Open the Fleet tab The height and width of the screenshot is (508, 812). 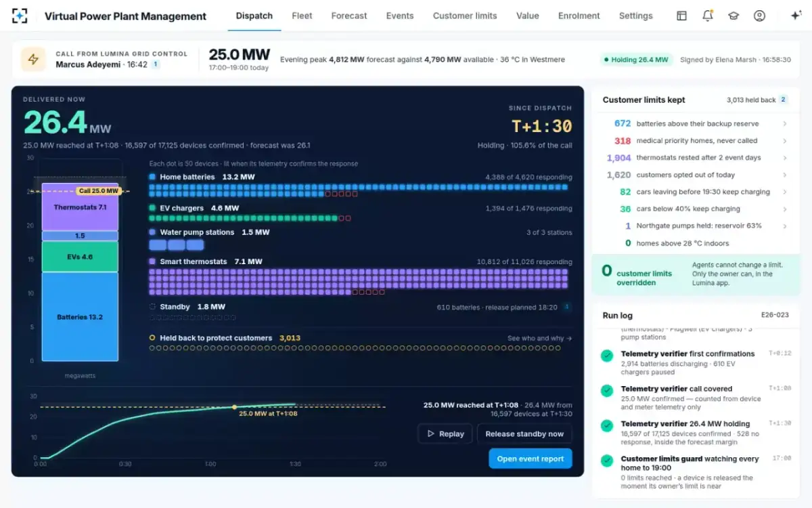(302, 16)
